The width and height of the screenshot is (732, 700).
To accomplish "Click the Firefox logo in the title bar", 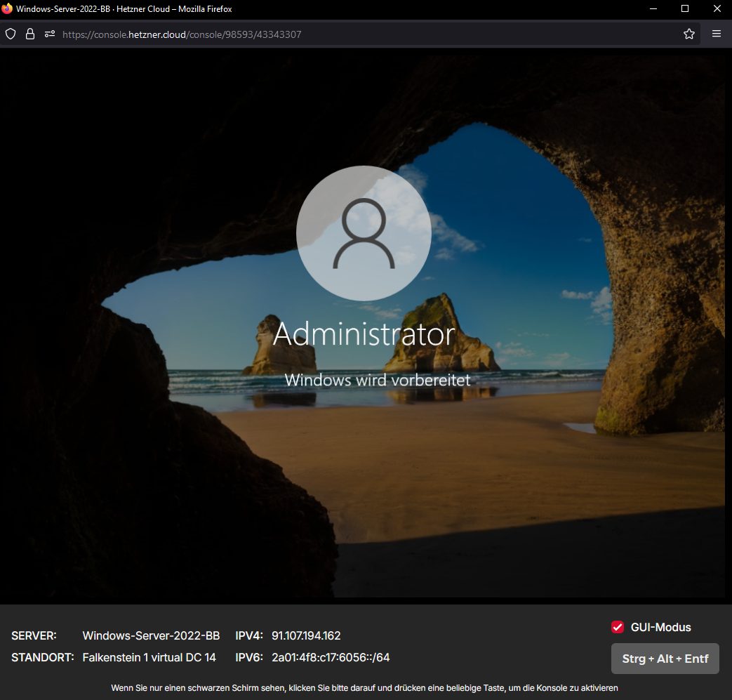I will click(8, 8).
